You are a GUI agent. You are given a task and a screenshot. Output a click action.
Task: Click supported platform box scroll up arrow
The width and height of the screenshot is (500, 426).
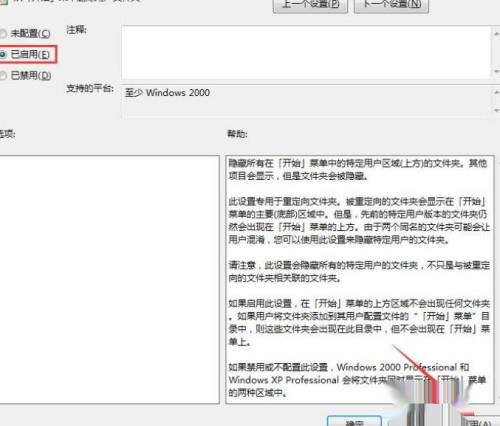496,92
